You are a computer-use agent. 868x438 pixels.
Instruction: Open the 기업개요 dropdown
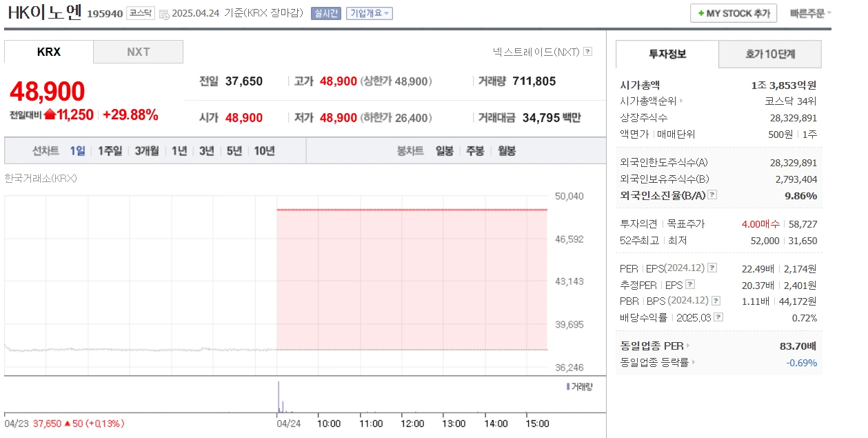(x=369, y=13)
